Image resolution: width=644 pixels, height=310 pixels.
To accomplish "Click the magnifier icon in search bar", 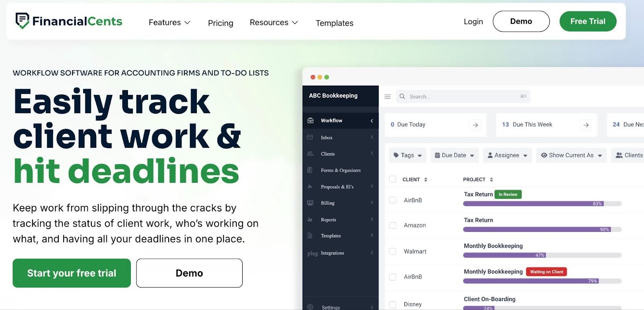I will click(402, 97).
